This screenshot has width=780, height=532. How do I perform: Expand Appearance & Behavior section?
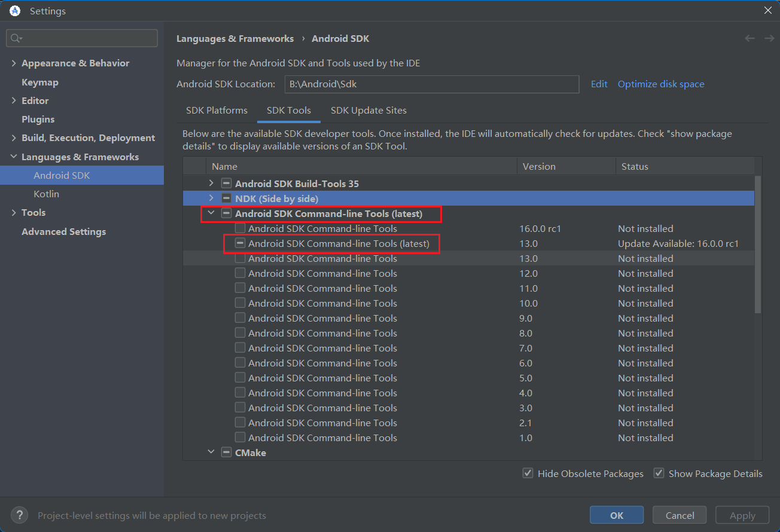click(14, 63)
